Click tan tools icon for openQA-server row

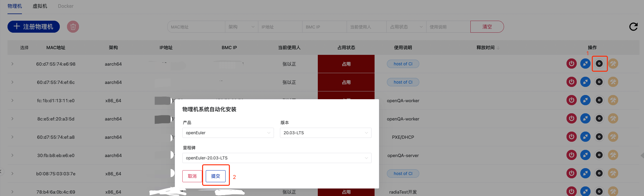(x=613, y=155)
